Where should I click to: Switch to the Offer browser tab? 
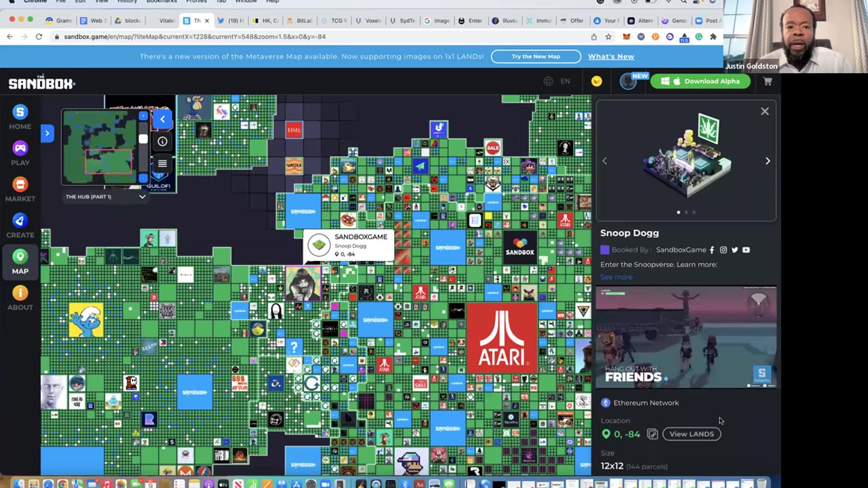(x=572, y=20)
